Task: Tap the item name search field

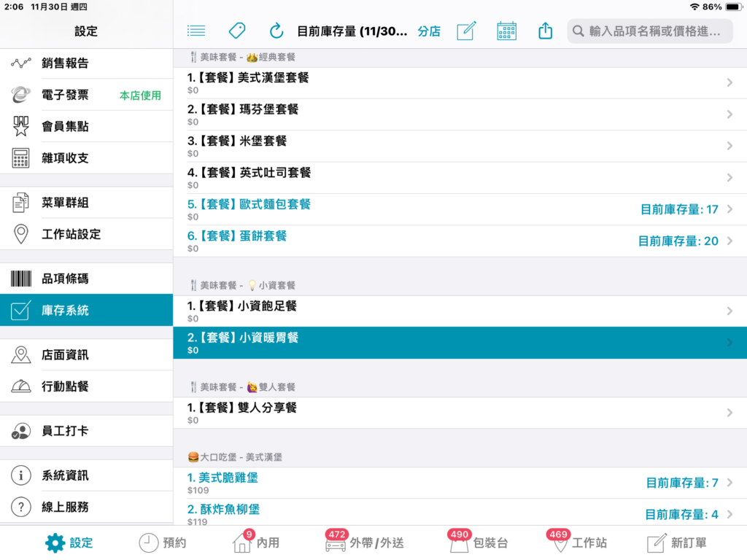Action: pyautogui.click(x=650, y=31)
